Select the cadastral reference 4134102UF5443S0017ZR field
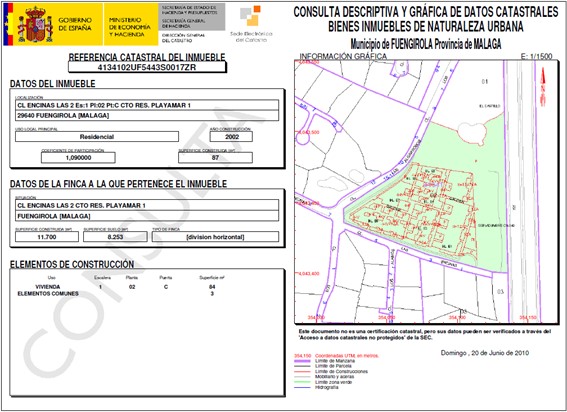 (147, 67)
